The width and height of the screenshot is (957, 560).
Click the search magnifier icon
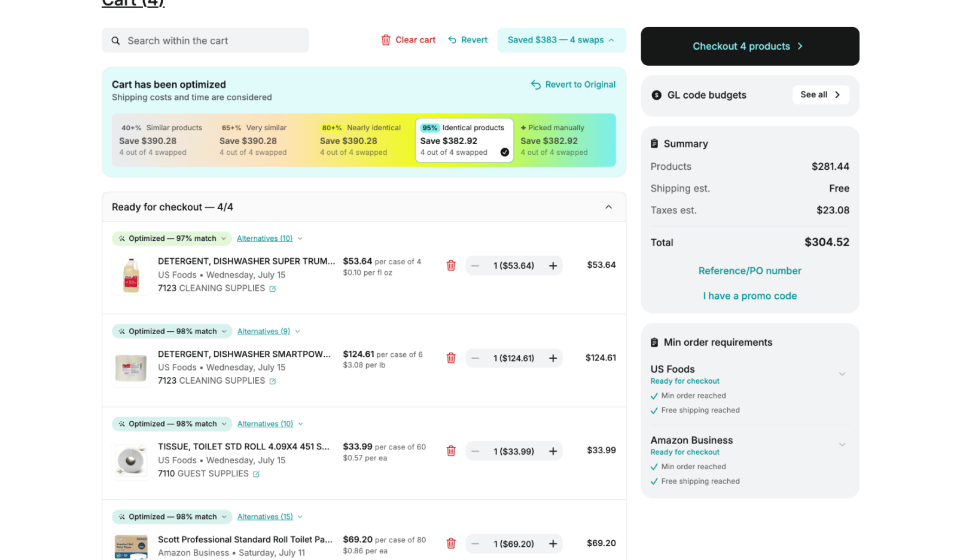point(115,41)
